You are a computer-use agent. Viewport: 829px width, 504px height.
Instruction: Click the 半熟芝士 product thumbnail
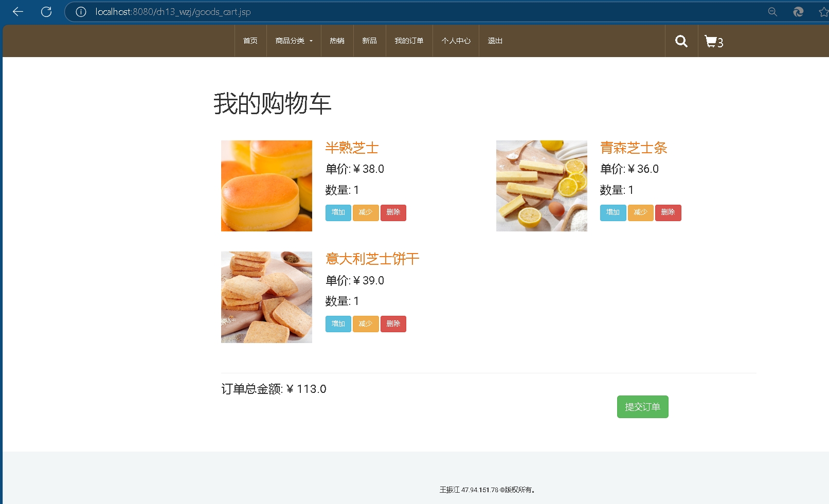click(266, 186)
